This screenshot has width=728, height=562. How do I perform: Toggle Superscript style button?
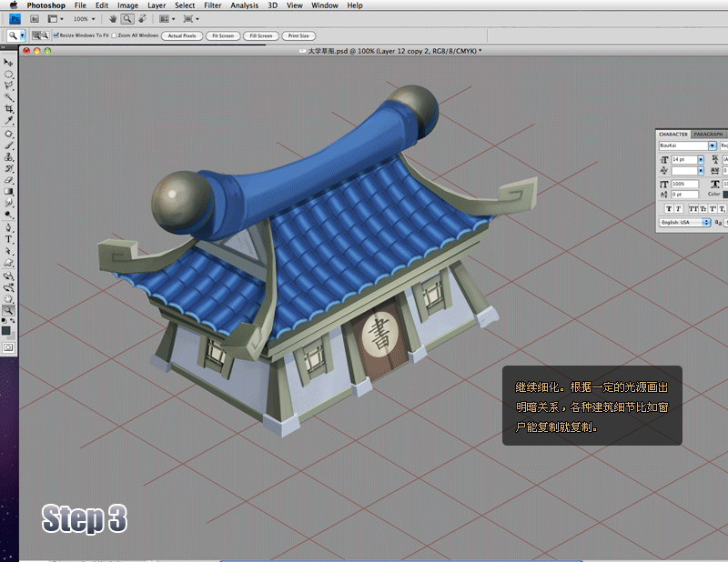click(x=713, y=209)
